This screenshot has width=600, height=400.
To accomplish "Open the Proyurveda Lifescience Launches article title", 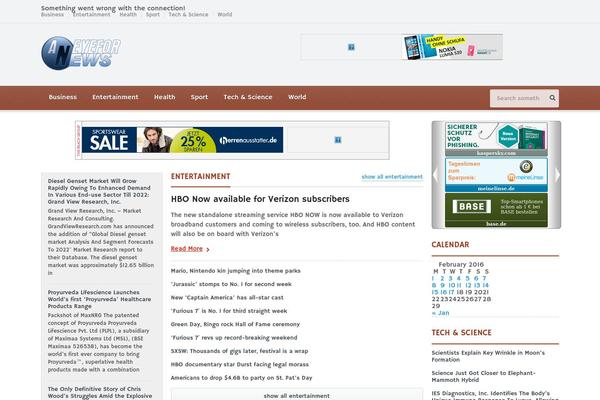I will click(99, 299).
